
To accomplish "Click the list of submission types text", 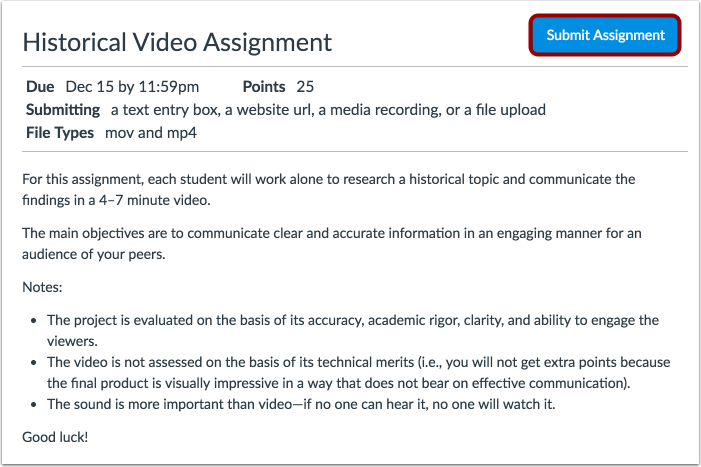I will pos(328,110).
